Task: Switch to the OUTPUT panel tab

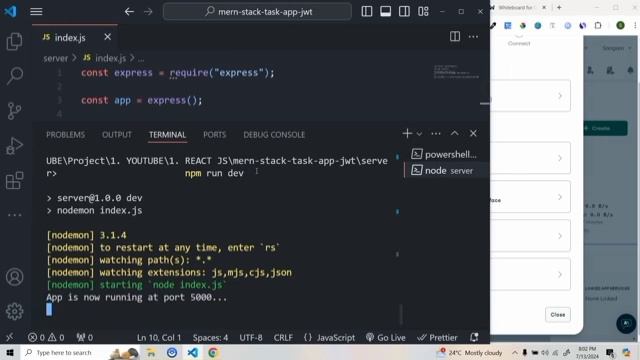Action: click(x=117, y=135)
